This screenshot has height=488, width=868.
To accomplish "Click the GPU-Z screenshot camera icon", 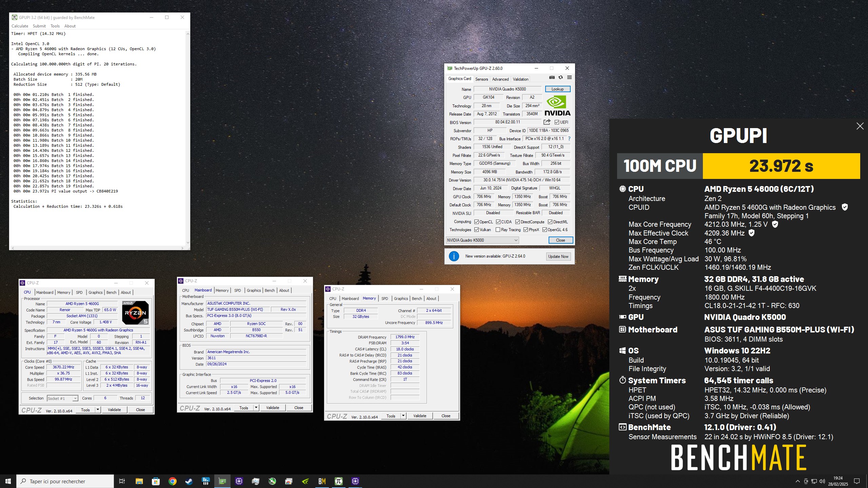I will (552, 78).
